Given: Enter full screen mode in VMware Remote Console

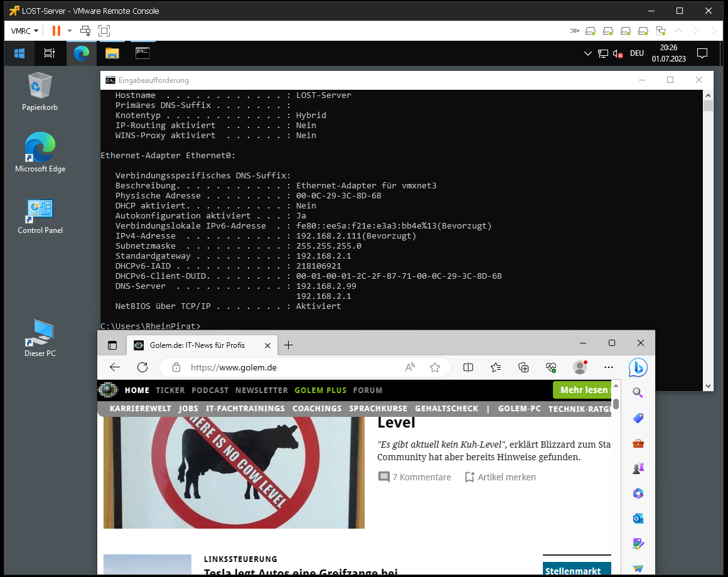Looking at the screenshot, I should point(104,31).
